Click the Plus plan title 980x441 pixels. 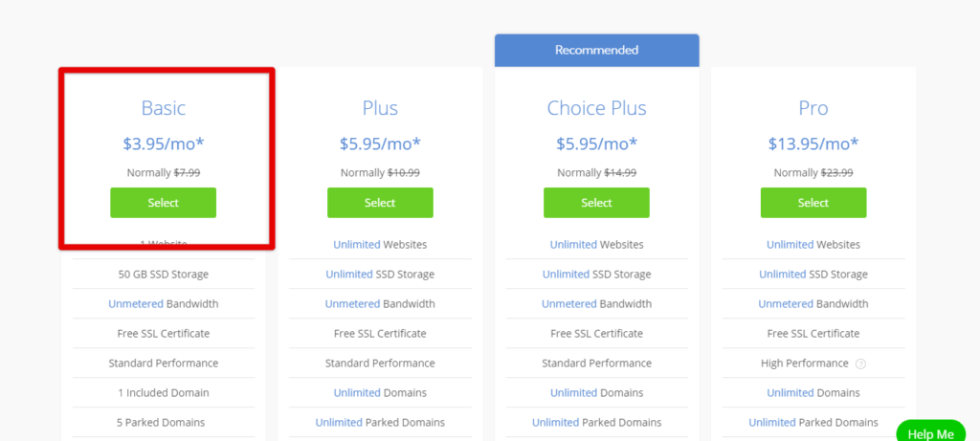pyautogui.click(x=380, y=108)
